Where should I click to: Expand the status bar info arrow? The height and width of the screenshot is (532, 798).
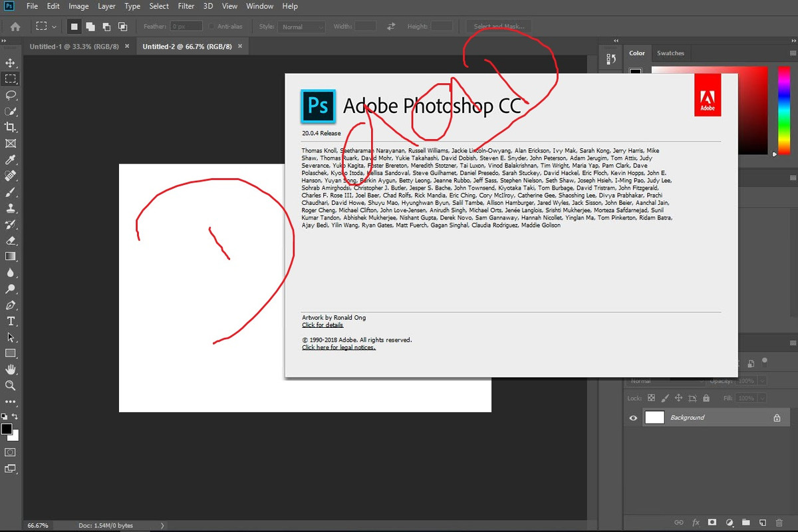point(162,525)
